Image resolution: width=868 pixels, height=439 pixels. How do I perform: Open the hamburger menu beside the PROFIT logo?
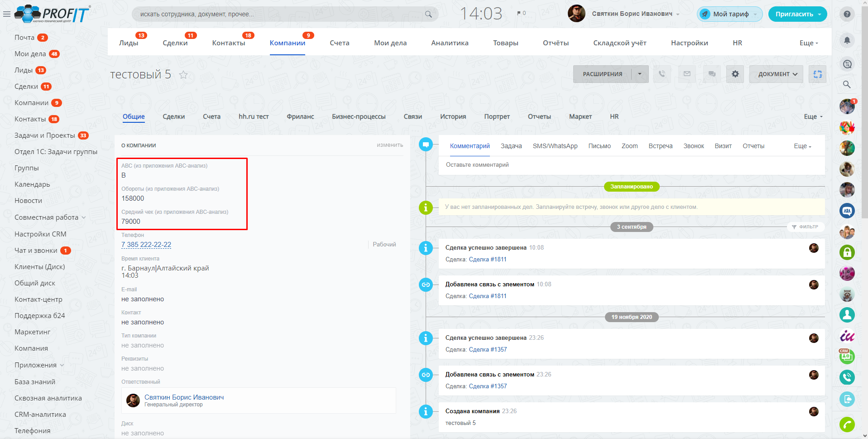tap(7, 14)
